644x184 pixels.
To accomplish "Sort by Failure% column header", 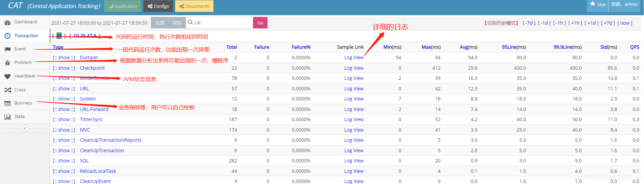I will [x=301, y=47].
